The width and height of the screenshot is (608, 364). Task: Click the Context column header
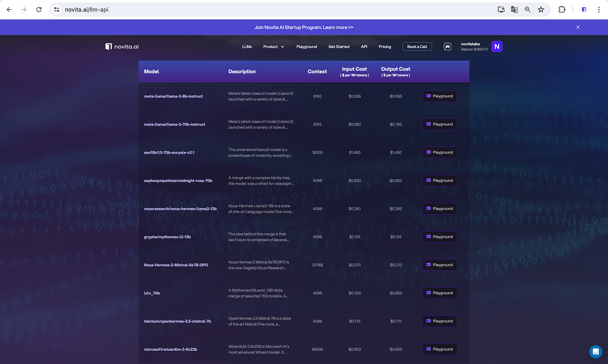click(x=317, y=71)
